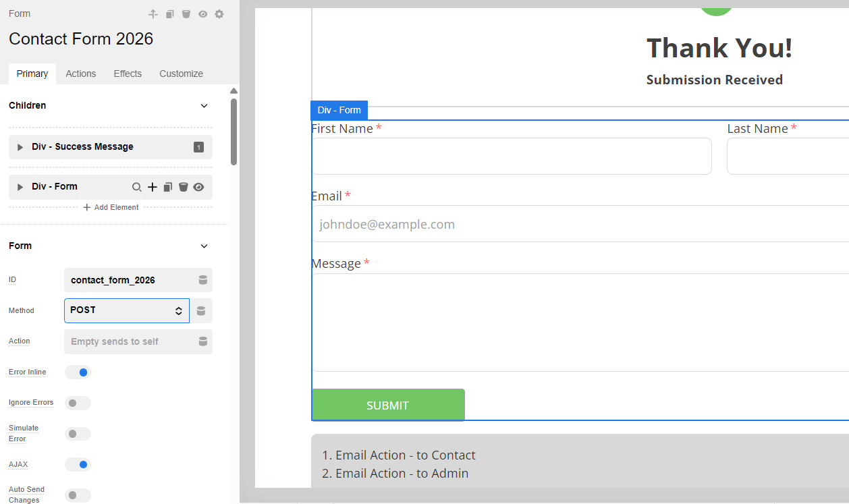Click the green SUBMIT button
This screenshot has width=849, height=504.
[x=388, y=405]
